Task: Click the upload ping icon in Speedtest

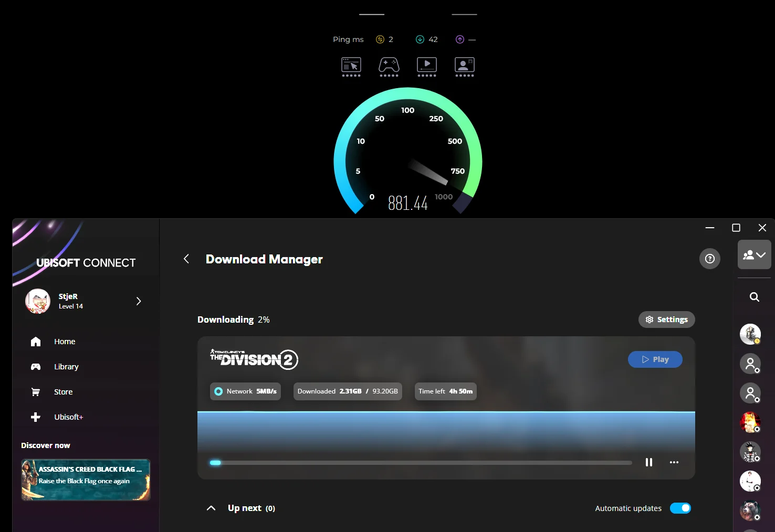Action: [x=460, y=39]
